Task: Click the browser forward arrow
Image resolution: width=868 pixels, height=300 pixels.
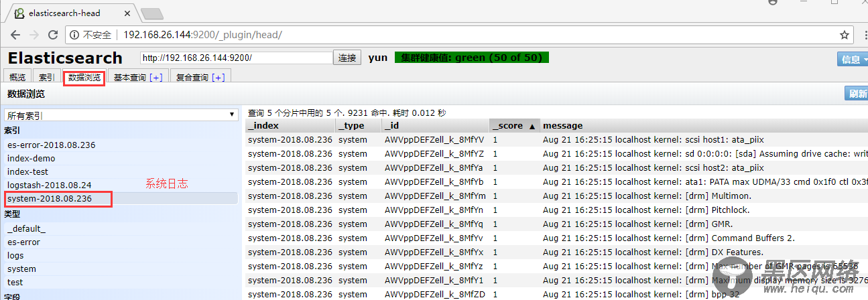Action: point(34,35)
